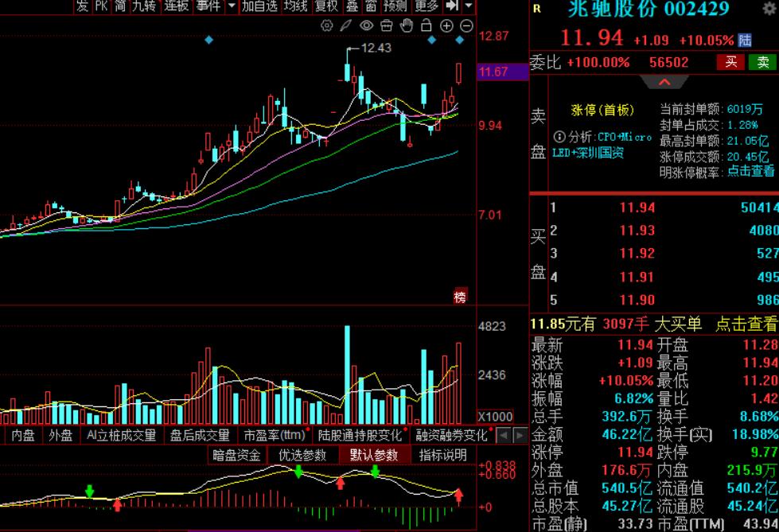Click the PK comparison button
The width and height of the screenshot is (779, 532).
[101, 6]
